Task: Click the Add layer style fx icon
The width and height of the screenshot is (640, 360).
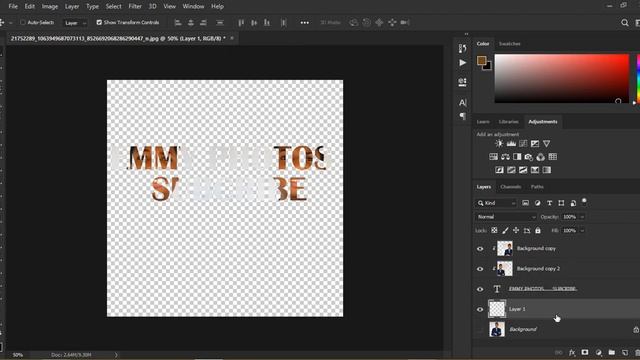Action: tap(572, 352)
